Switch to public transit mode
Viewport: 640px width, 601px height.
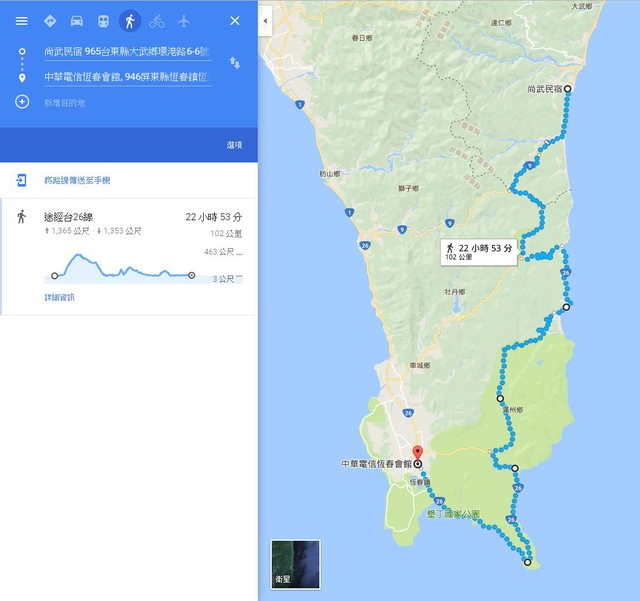[103, 21]
